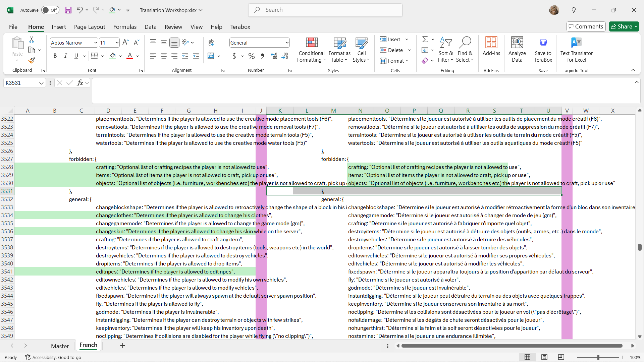The width and height of the screenshot is (644, 362).
Task: Click the zoom slider handle
Action: coord(598,357)
